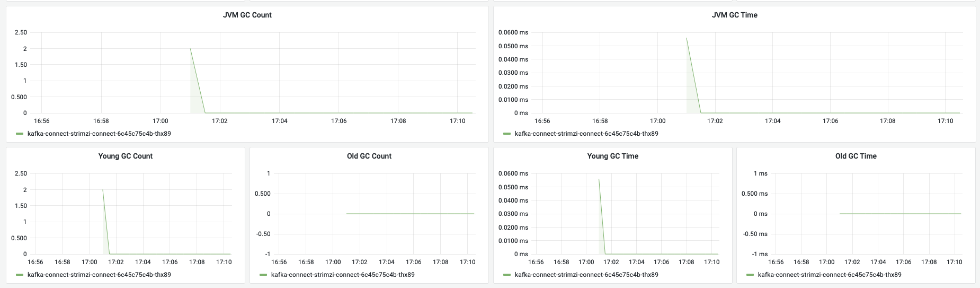
Task: Click the kafka-connect legend label under Young GC Time
Action: (x=586, y=275)
